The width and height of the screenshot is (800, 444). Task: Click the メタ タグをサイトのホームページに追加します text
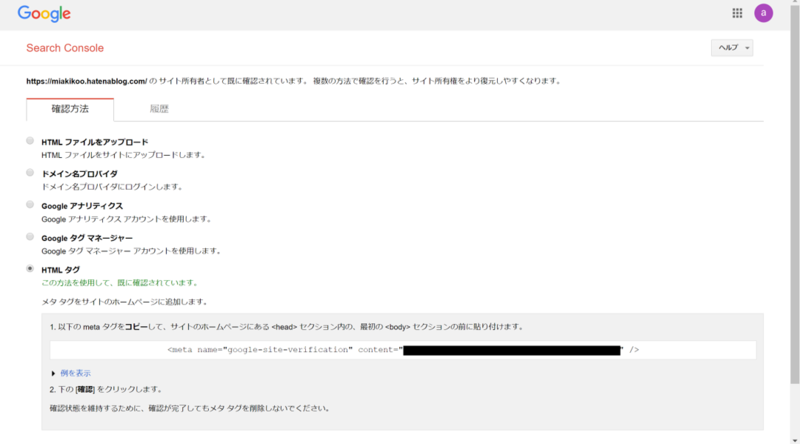click(126, 302)
